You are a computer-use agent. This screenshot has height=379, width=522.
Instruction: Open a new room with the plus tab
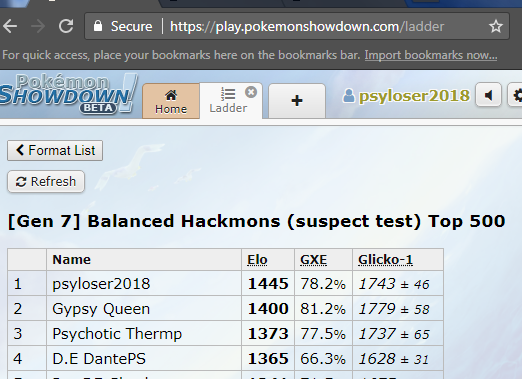pyautogui.click(x=297, y=101)
